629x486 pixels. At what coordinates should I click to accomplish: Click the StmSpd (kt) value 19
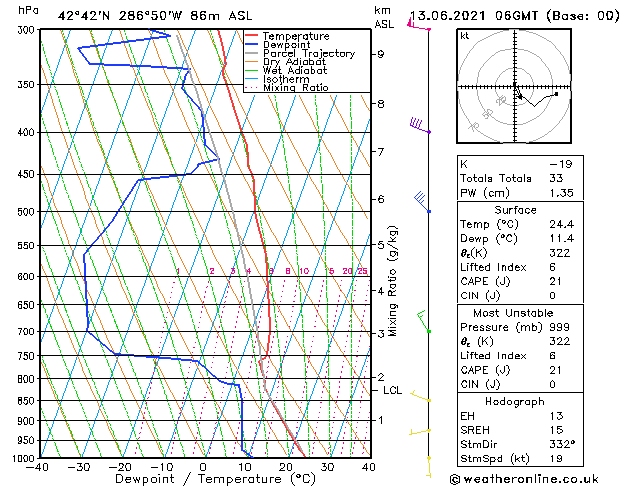(556, 459)
